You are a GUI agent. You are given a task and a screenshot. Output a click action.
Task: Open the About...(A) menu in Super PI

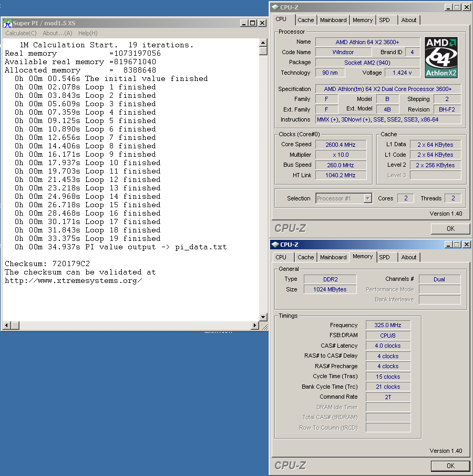click(x=57, y=33)
